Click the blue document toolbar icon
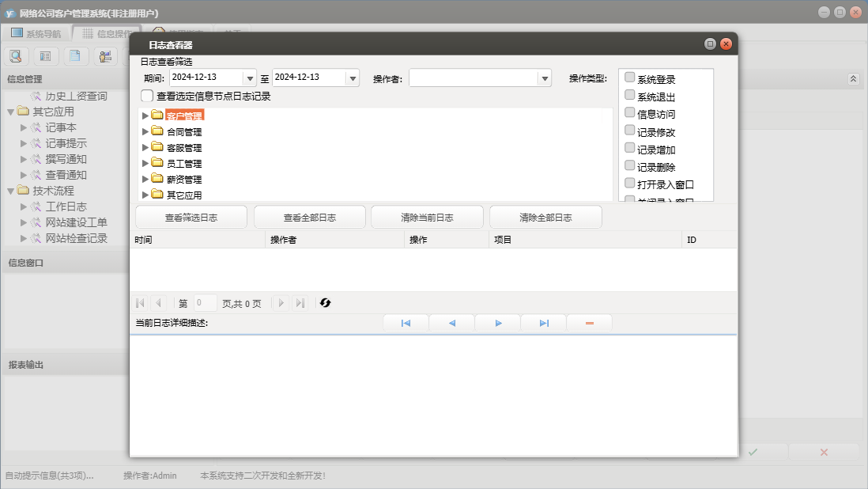Viewport: 868px width, 489px height. coord(75,56)
